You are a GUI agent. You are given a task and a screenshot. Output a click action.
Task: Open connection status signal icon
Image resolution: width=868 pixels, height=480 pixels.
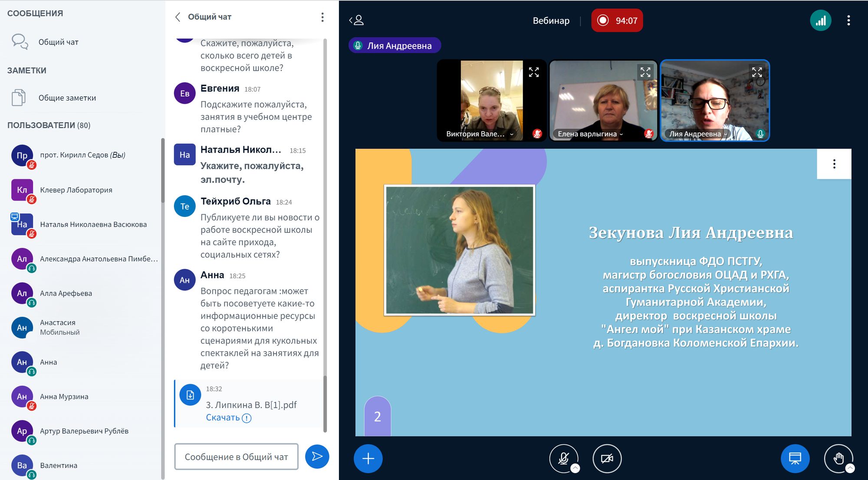click(x=820, y=20)
